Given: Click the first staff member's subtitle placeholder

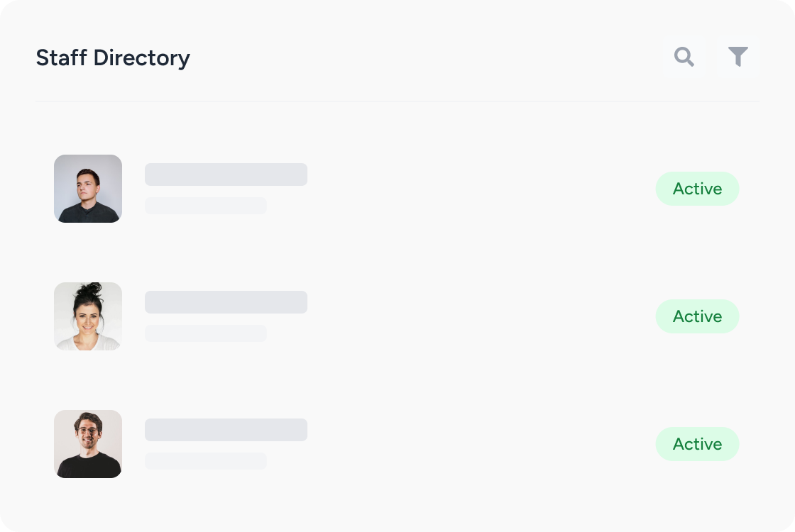Looking at the screenshot, I should (x=206, y=206).
